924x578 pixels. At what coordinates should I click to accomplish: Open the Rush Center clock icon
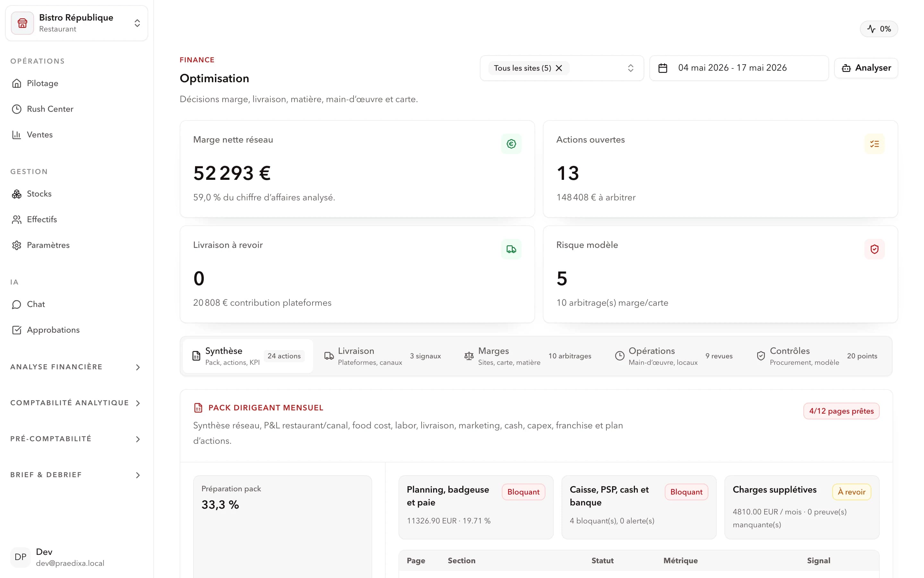(16, 109)
